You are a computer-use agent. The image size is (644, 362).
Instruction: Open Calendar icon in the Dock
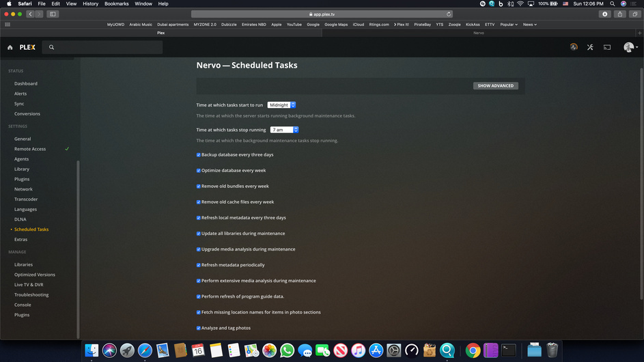point(198,350)
